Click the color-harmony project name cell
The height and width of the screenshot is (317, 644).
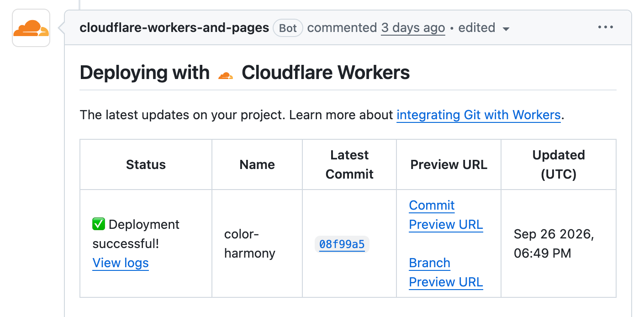tap(257, 243)
